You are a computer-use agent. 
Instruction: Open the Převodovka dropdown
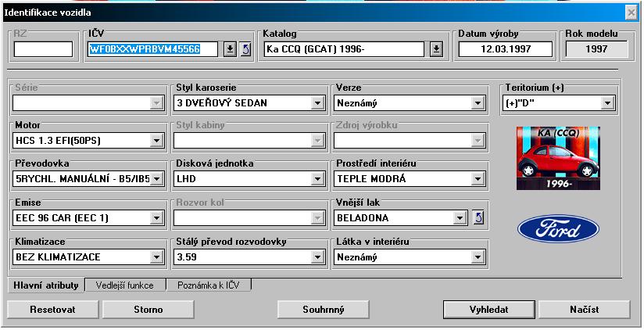(156, 179)
